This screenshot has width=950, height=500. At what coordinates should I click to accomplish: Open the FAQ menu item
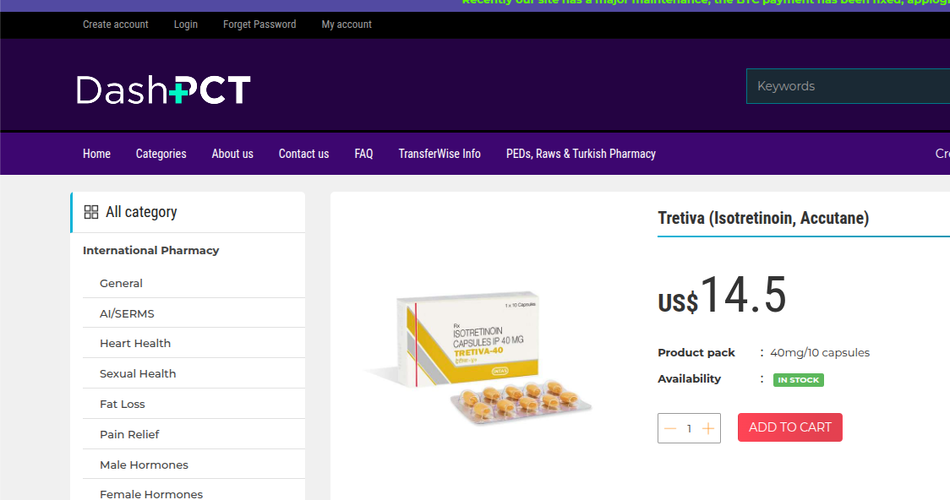point(364,154)
